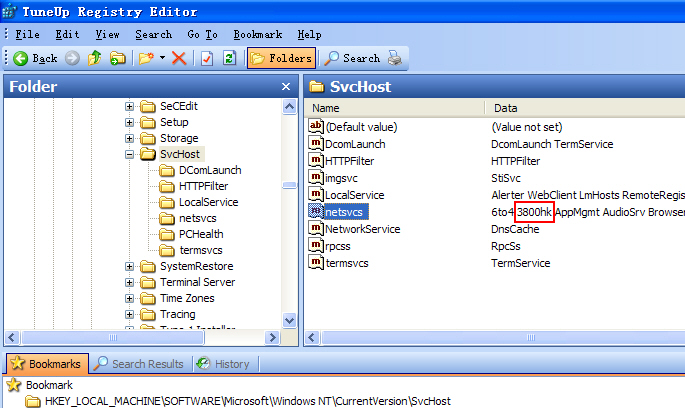This screenshot has height=408, width=685.
Task: Expand the Tracing tree node
Action: 129,315
